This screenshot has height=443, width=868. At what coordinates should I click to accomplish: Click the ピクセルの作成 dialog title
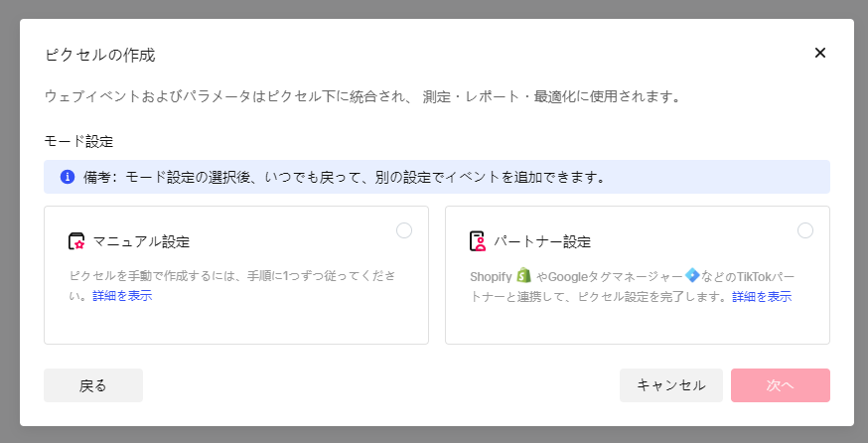click(x=99, y=54)
